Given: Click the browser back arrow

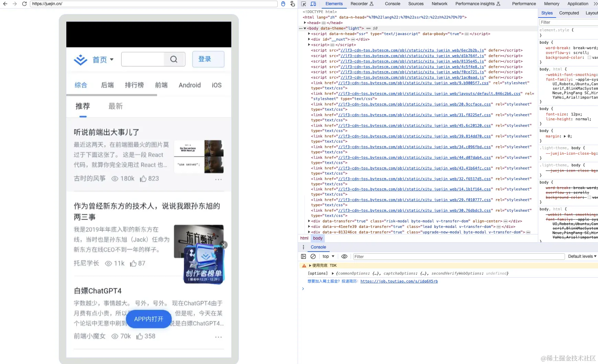Looking at the screenshot, I should pos(5,4).
